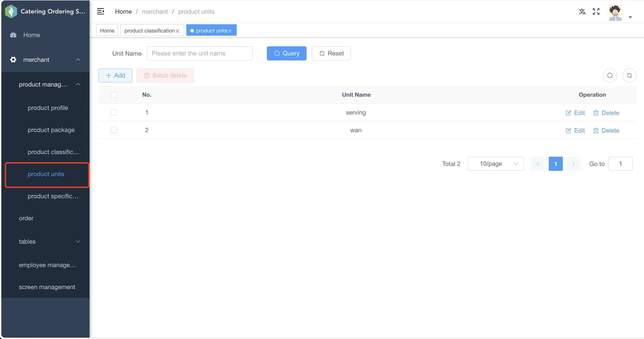Click the Reset button
The image size is (644, 339).
pyautogui.click(x=331, y=53)
